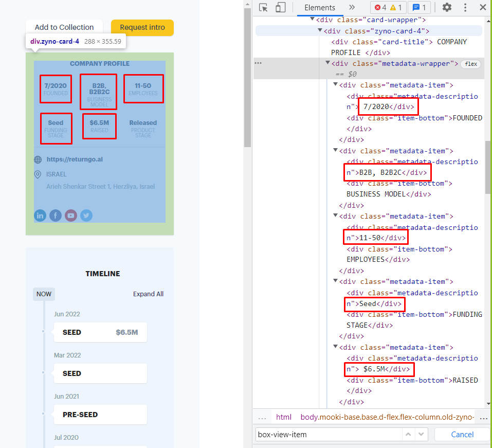The image size is (492, 448).
Task: Collapse metadata-item node containing 11-50
Action: coord(335,216)
